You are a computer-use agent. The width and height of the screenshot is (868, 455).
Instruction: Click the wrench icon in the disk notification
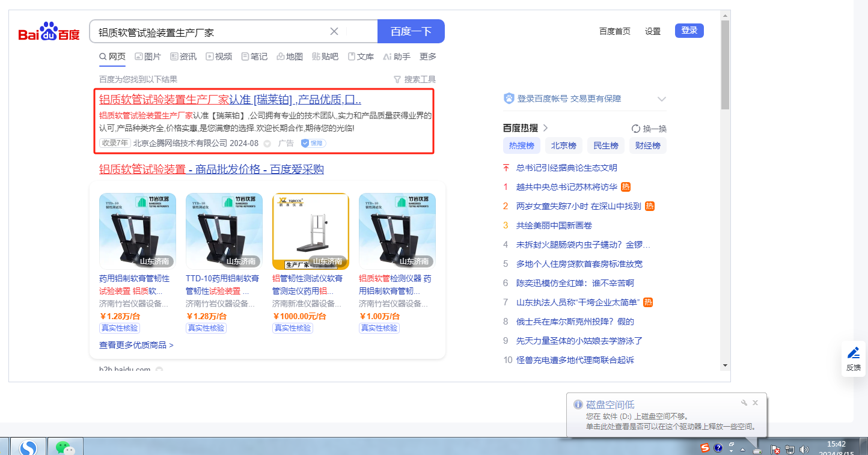[744, 403]
